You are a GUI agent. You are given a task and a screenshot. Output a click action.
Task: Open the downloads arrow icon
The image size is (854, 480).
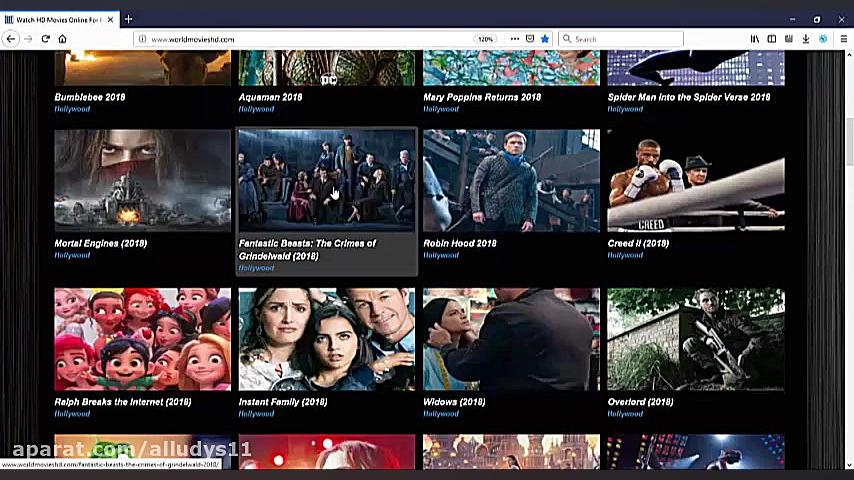tap(806, 39)
